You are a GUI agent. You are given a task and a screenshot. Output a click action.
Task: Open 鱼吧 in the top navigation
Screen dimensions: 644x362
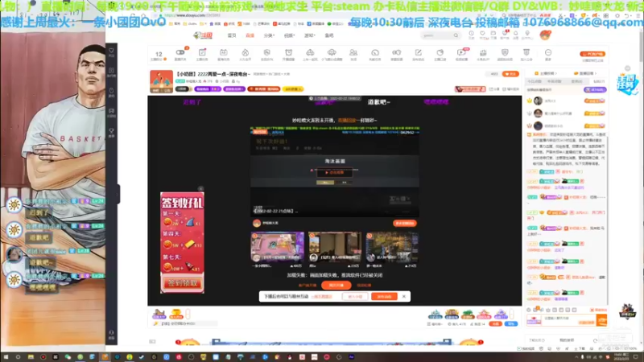[329, 35]
